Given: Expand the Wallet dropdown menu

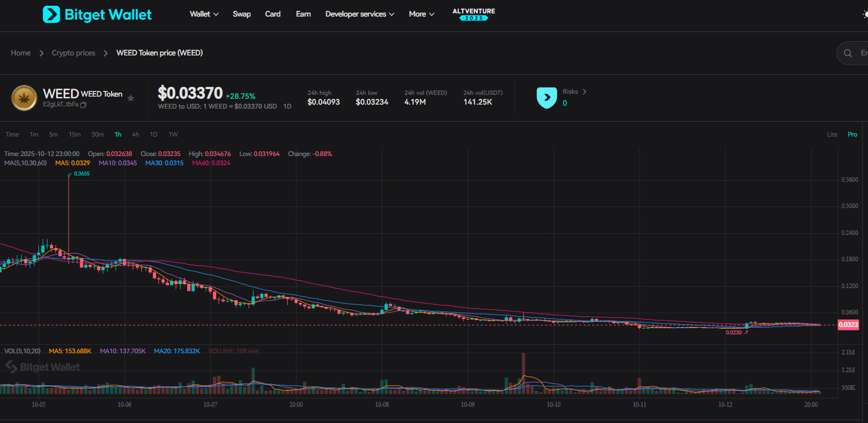Looking at the screenshot, I should (204, 14).
